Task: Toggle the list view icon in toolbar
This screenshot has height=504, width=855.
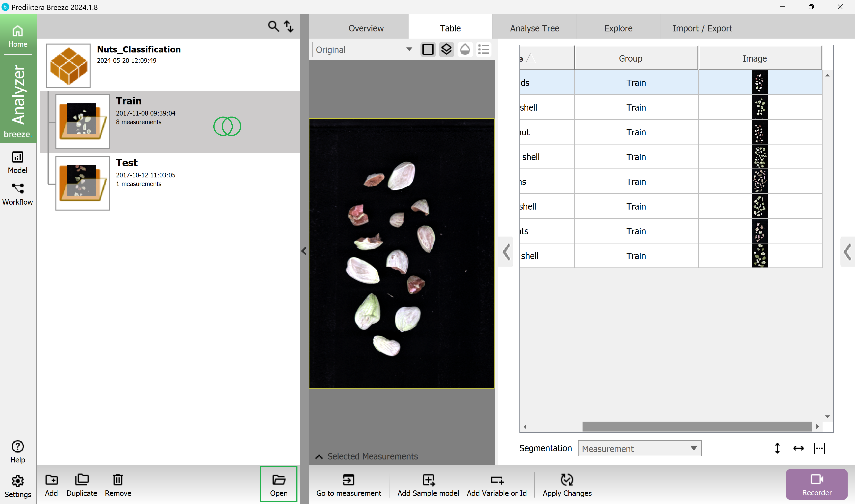Action: (484, 49)
